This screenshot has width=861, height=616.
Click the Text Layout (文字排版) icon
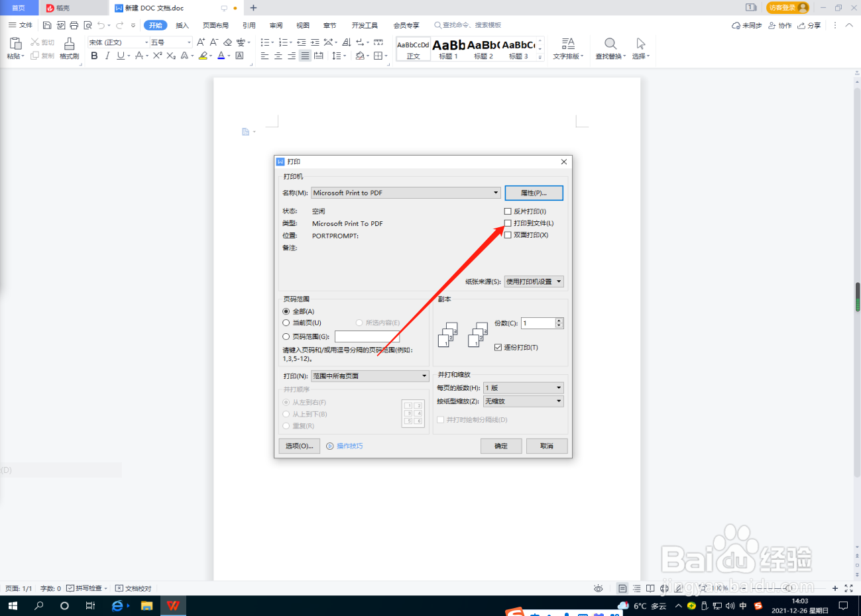[568, 44]
